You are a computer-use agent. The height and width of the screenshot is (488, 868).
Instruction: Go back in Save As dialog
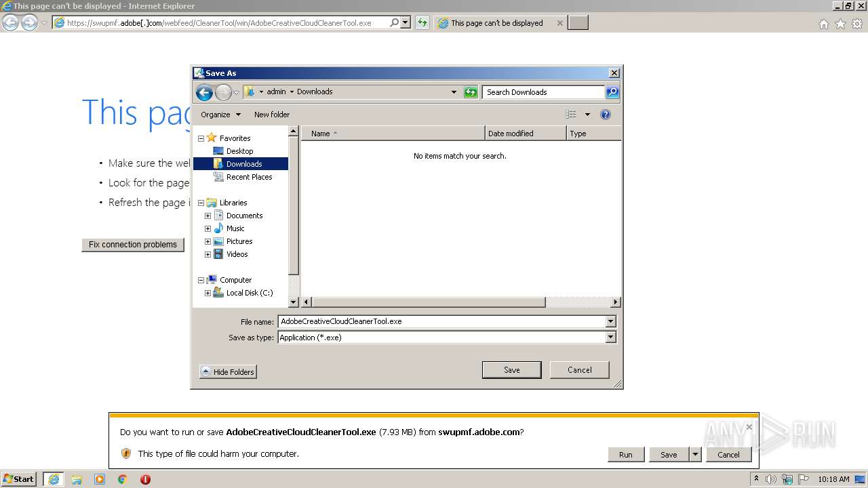click(x=204, y=92)
